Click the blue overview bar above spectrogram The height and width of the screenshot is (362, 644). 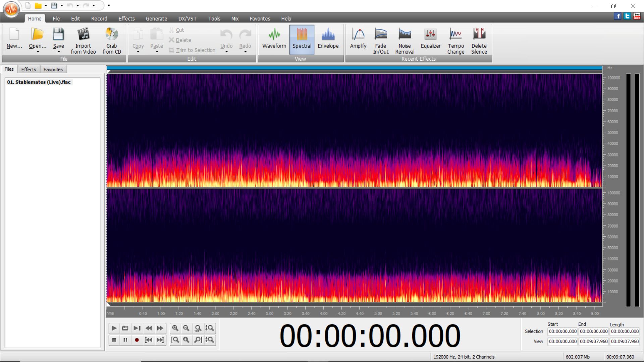(355, 68)
